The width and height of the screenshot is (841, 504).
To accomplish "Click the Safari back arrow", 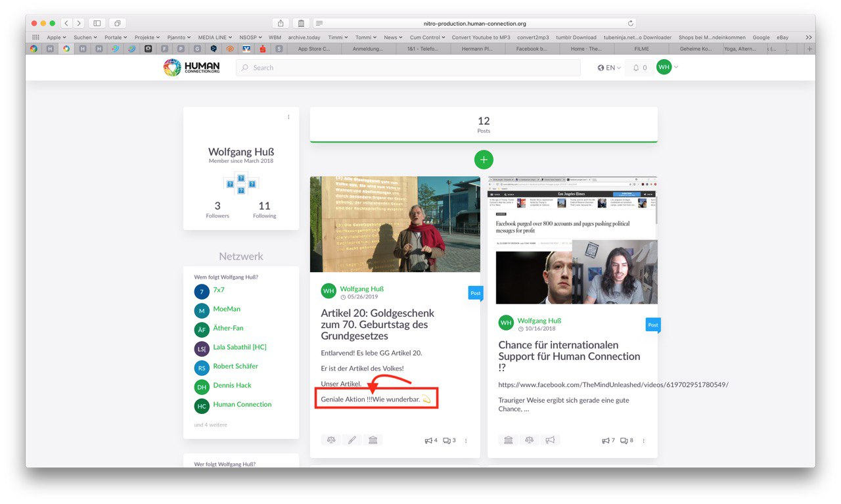I will 66,23.
